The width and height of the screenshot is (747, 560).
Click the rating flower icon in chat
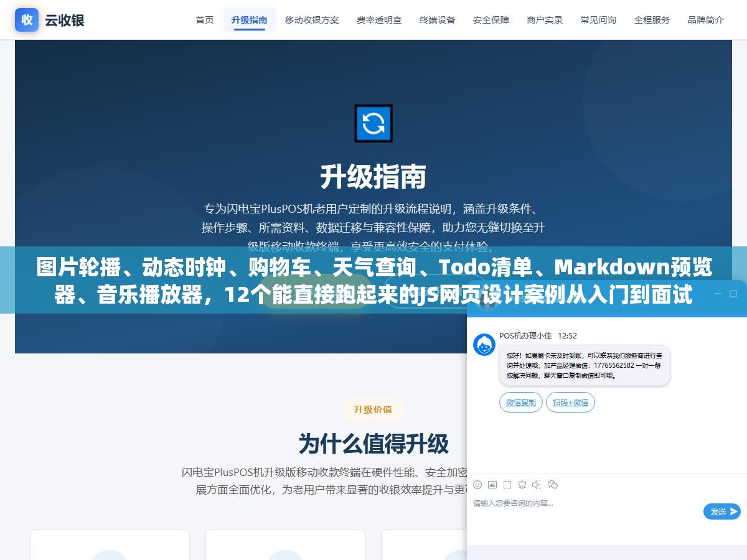pyautogui.click(x=522, y=485)
